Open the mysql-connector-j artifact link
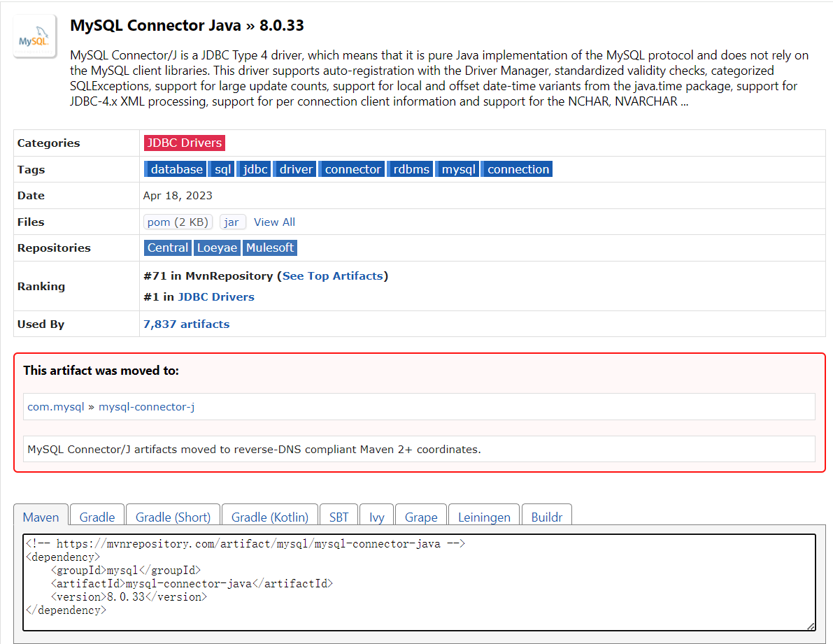The image size is (833, 644). [x=147, y=407]
